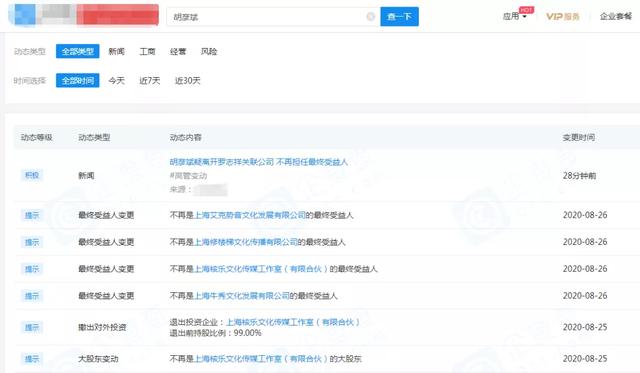Open 企业套餐 in the header

[616, 16]
